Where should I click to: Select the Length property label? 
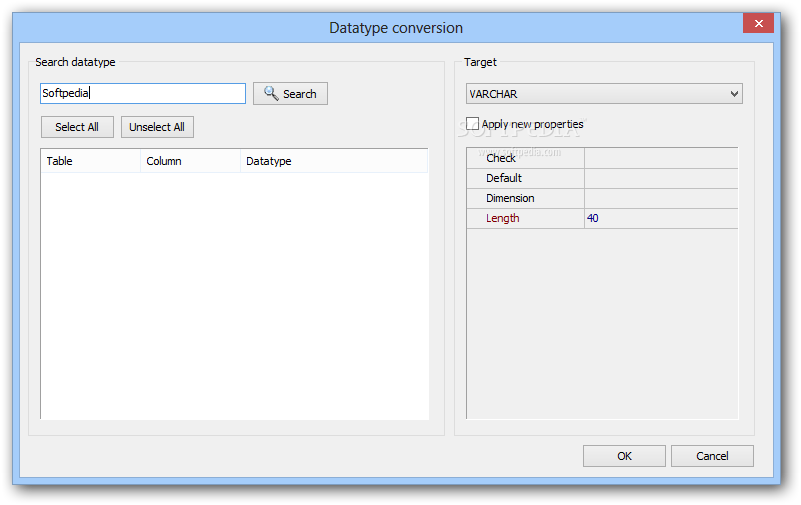503,218
